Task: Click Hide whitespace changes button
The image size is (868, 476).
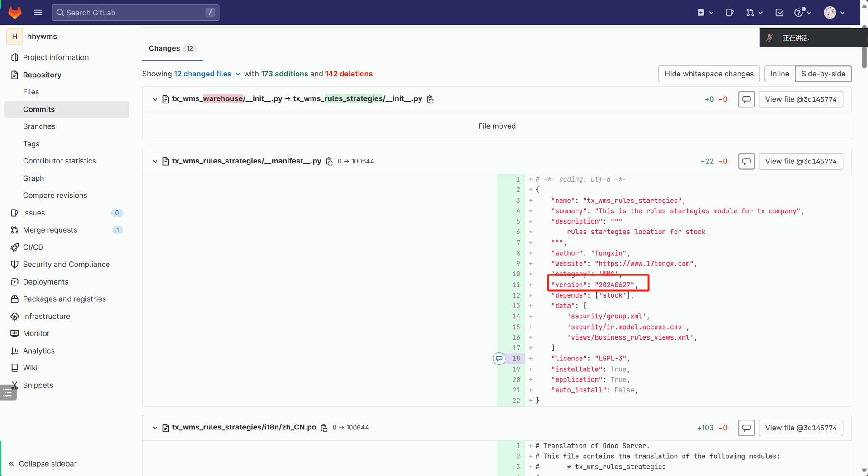Action: coord(709,74)
